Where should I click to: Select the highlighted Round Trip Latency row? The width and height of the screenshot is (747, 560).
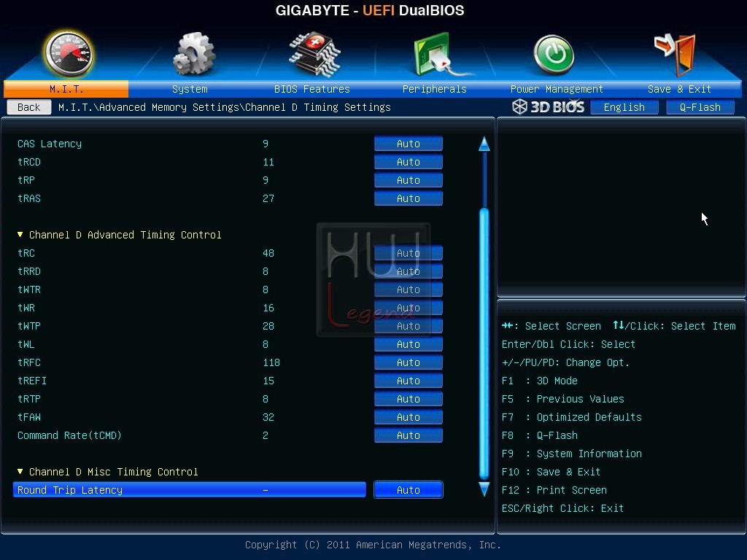[190, 490]
